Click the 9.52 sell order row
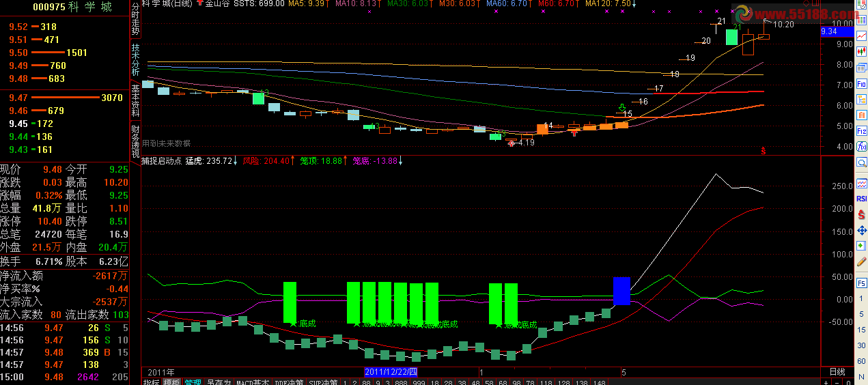The height and width of the screenshot is (385, 868). point(65,27)
